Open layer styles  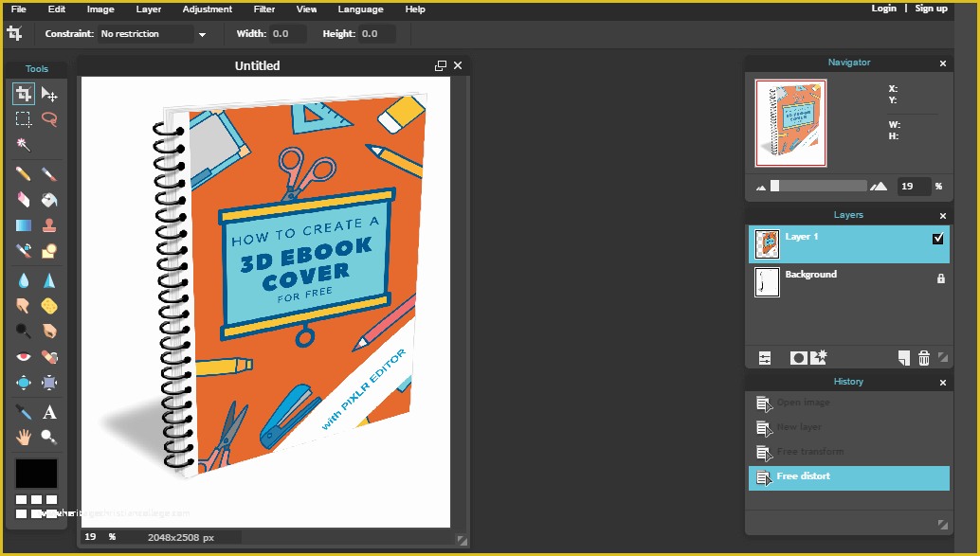(x=819, y=357)
